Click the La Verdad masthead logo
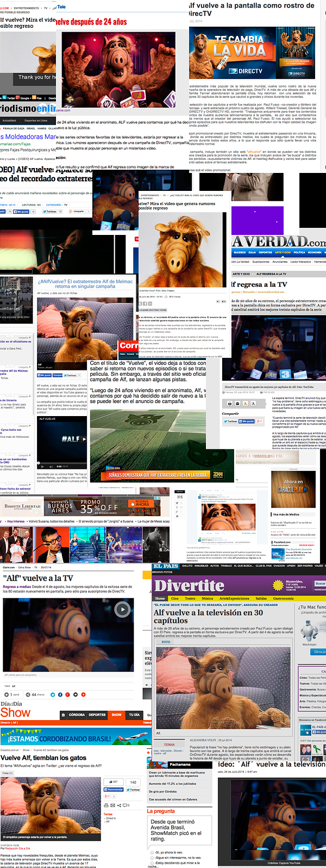326x868 pixels. pyautogui.click(x=279, y=241)
